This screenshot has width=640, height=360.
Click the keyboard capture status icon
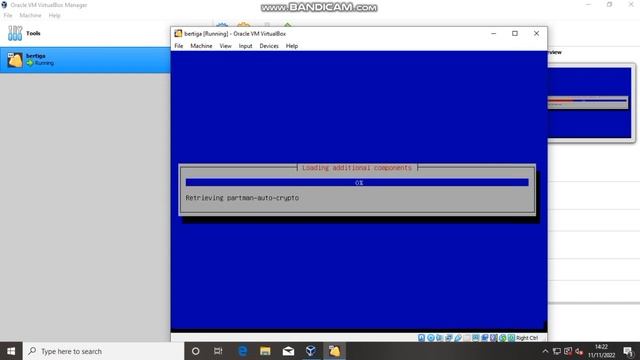coord(511,338)
